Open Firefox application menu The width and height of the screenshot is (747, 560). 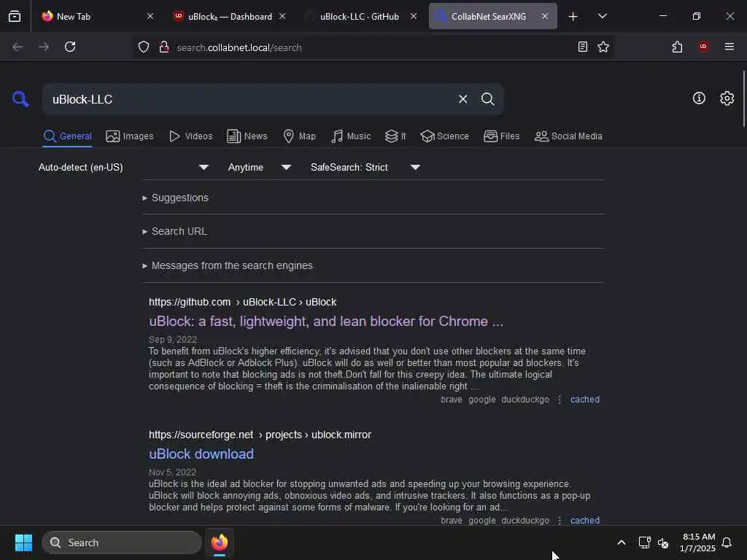pyautogui.click(x=729, y=47)
